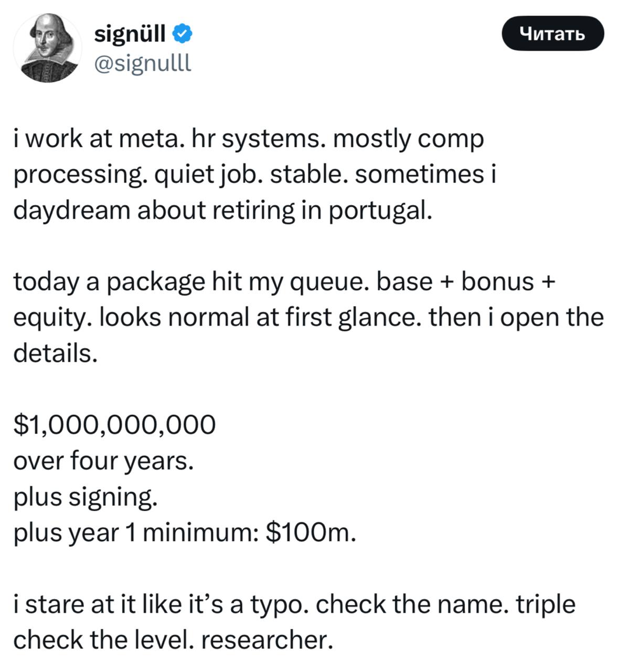Click the "plus signing." line
Screen dimensions: 629x672
pyautogui.click(x=85, y=497)
